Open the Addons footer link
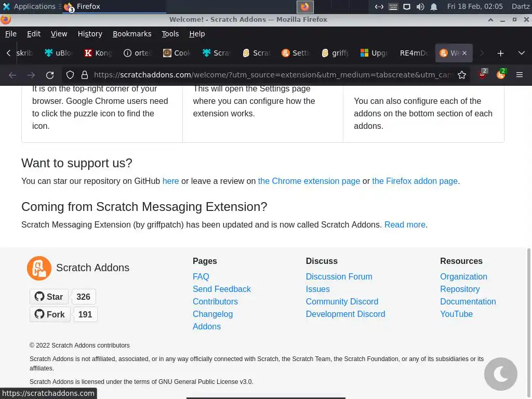This screenshot has width=532, height=399. point(207,327)
